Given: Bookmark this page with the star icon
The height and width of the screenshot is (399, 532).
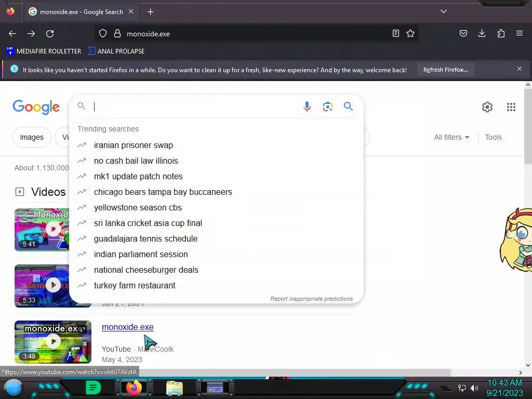Looking at the screenshot, I should coord(410,33).
